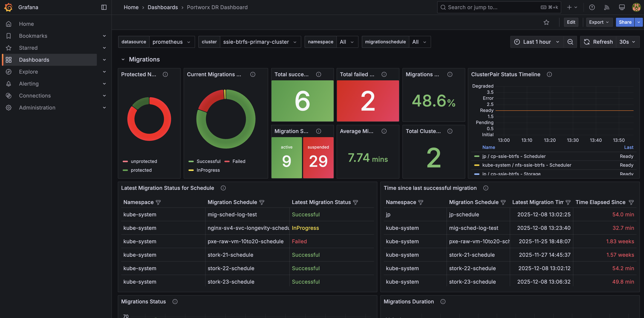
Task: Refresh the dashboard data
Action: click(x=598, y=42)
